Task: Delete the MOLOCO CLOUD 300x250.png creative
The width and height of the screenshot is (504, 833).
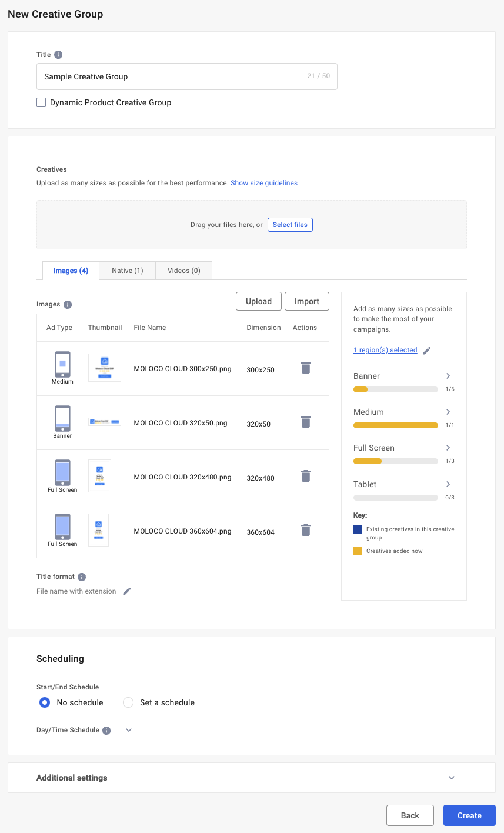Action: click(x=305, y=368)
